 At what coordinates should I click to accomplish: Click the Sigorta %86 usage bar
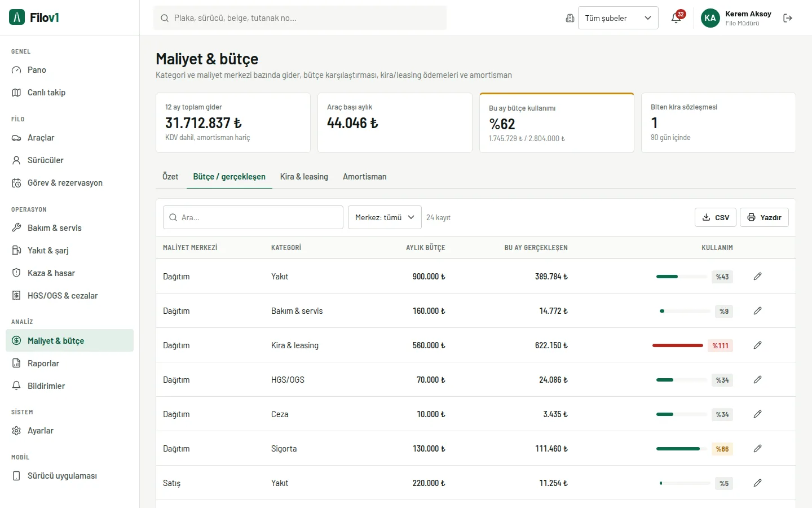682,449
